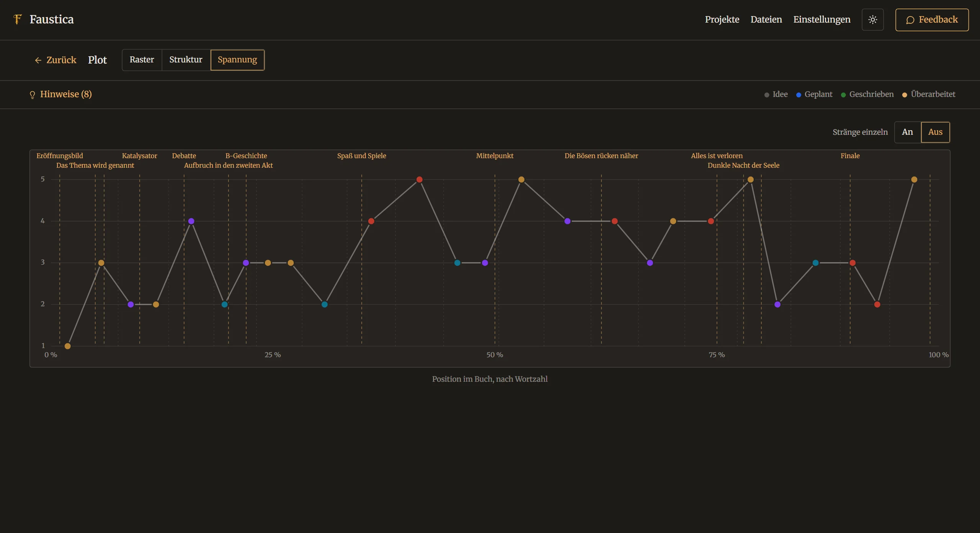Click the Debatte beat label
Viewport: 980px width, 533px height.
(184, 156)
